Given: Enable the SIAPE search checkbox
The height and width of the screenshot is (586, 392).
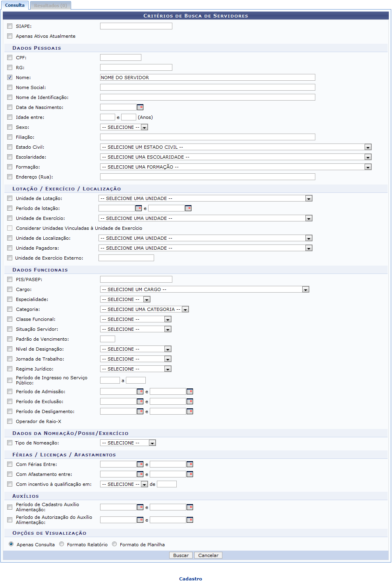Looking at the screenshot, I should (x=10, y=26).
